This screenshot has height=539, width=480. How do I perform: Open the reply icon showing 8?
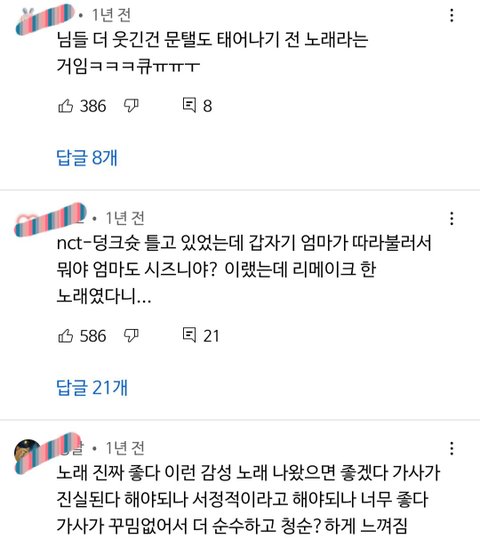pyautogui.click(x=189, y=105)
